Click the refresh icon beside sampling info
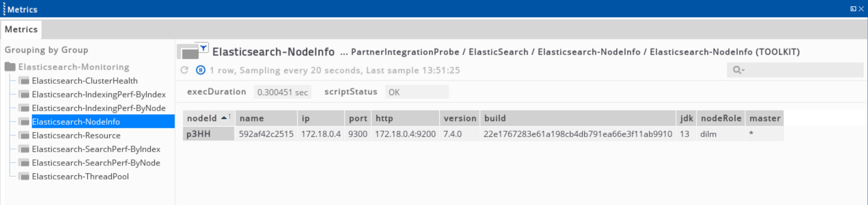 click(184, 70)
